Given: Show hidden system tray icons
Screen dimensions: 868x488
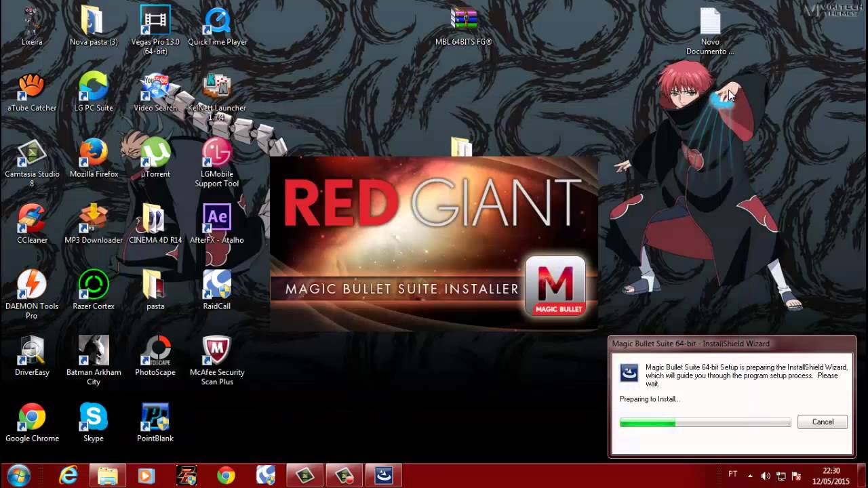Looking at the screenshot, I should pyautogui.click(x=750, y=476).
